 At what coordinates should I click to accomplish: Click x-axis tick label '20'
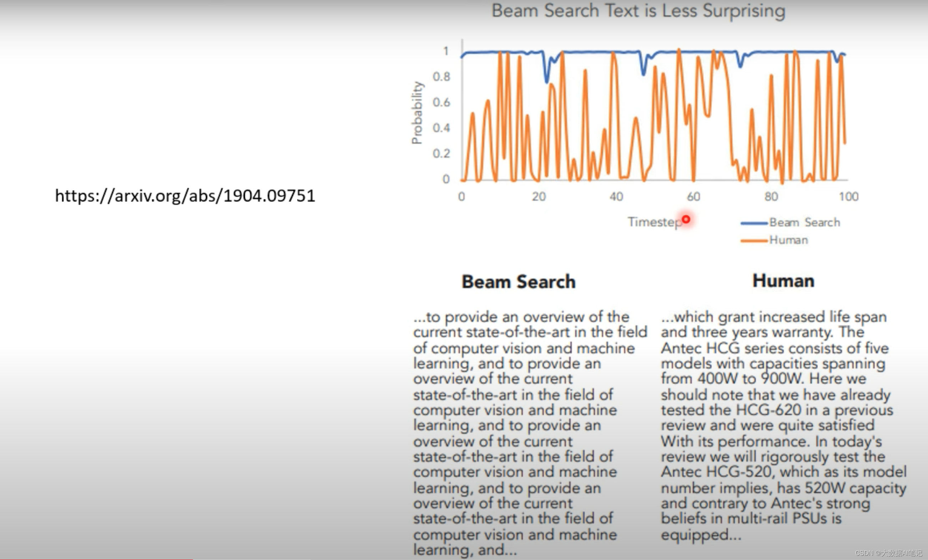539,197
